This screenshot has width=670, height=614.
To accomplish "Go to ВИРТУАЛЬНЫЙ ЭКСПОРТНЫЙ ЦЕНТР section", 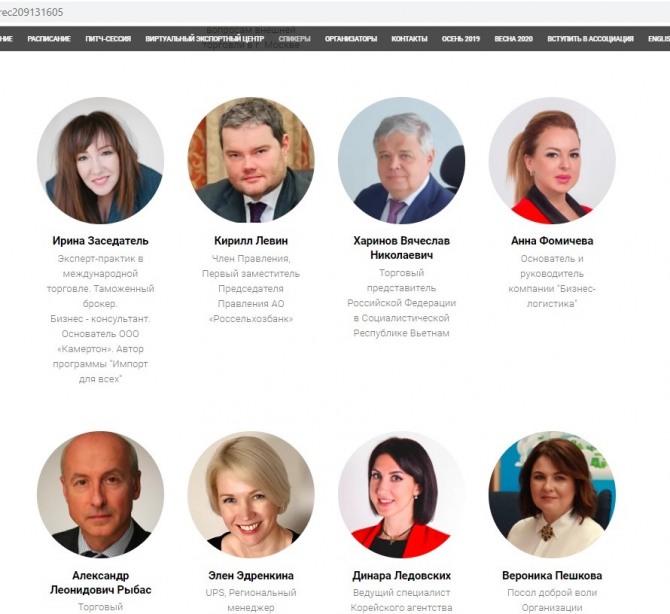I will pyautogui.click(x=205, y=39).
